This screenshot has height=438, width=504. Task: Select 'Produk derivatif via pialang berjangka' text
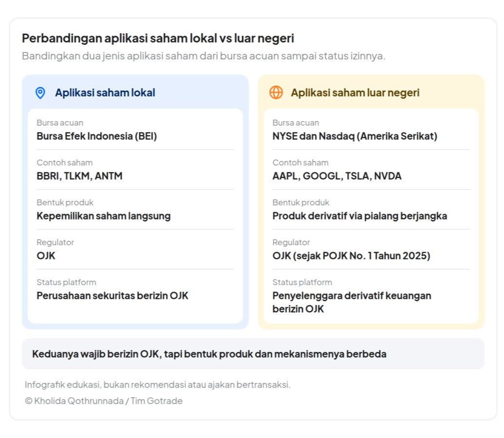(x=360, y=216)
